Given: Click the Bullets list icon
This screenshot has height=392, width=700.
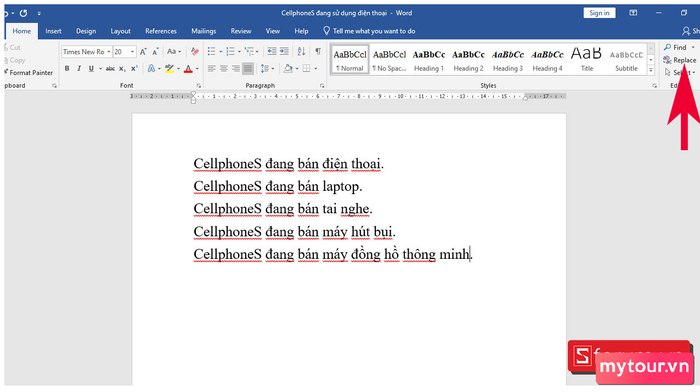Looking at the screenshot, I should point(212,52).
